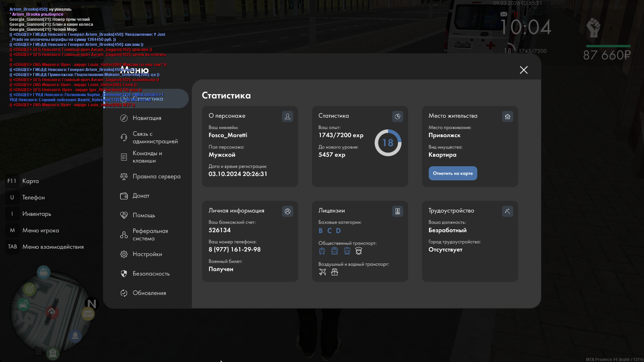Viewport: 644px width, 362px height.
Task: Click the house icon in Место жительства card
Action: 507,116
